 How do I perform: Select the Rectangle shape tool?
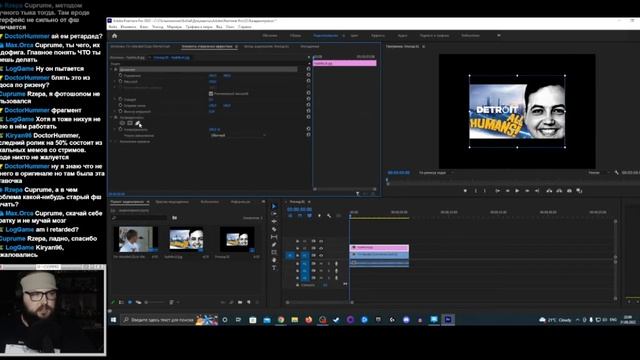[274, 253]
